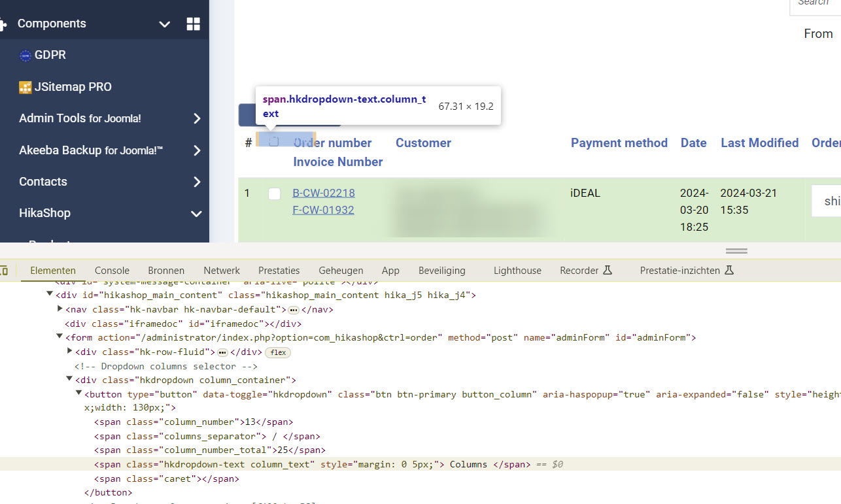Image resolution: width=841 pixels, height=504 pixels.
Task: Click the Prestatie-inzichten flask icon
Action: (x=729, y=270)
